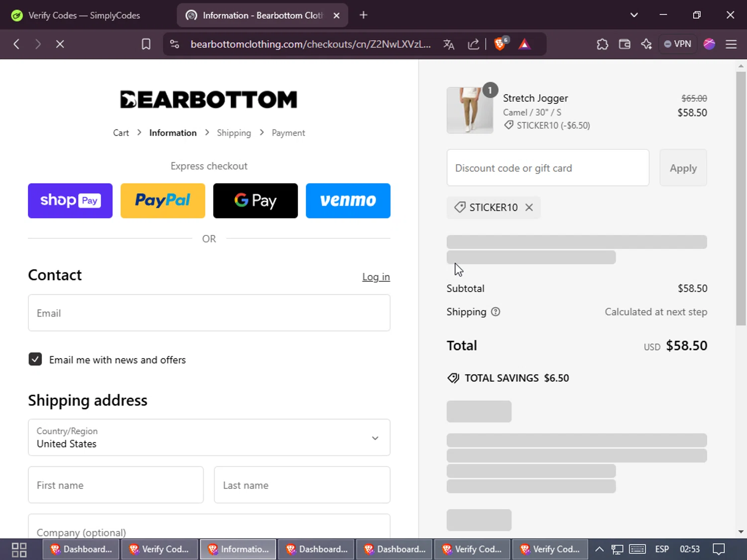Pay with Google Pay button
The width and height of the screenshot is (747, 560).
pos(255,201)
